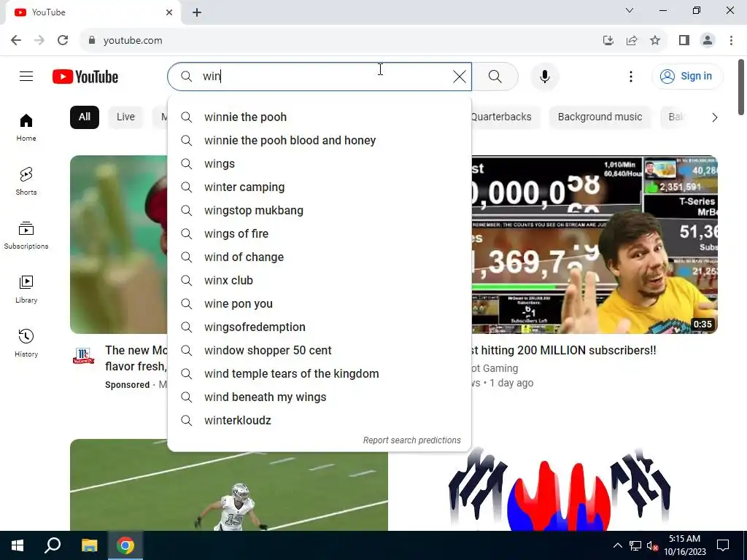The image size is (747, 560).
Task: Click the muted volume tray icon
Action: coord(651,545)
